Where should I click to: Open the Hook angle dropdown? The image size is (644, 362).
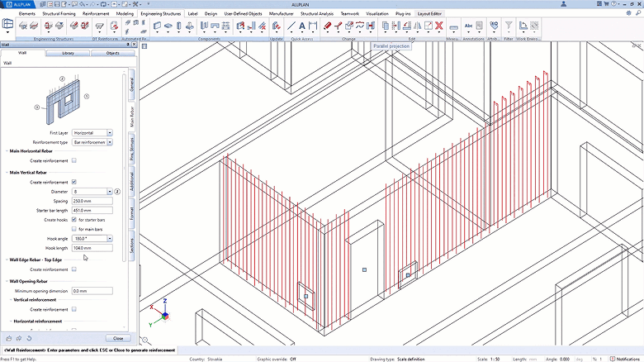tap(109, 239)
